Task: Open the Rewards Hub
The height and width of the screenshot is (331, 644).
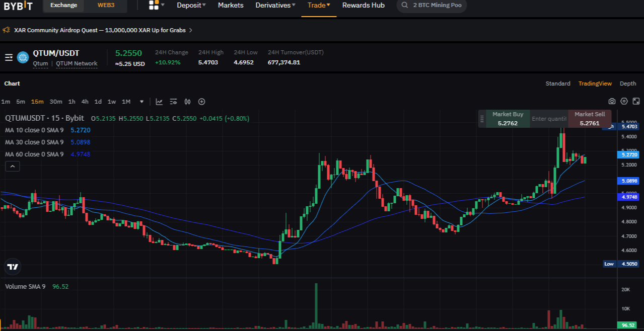Action: pyautogui.click(x=364, y=5)
